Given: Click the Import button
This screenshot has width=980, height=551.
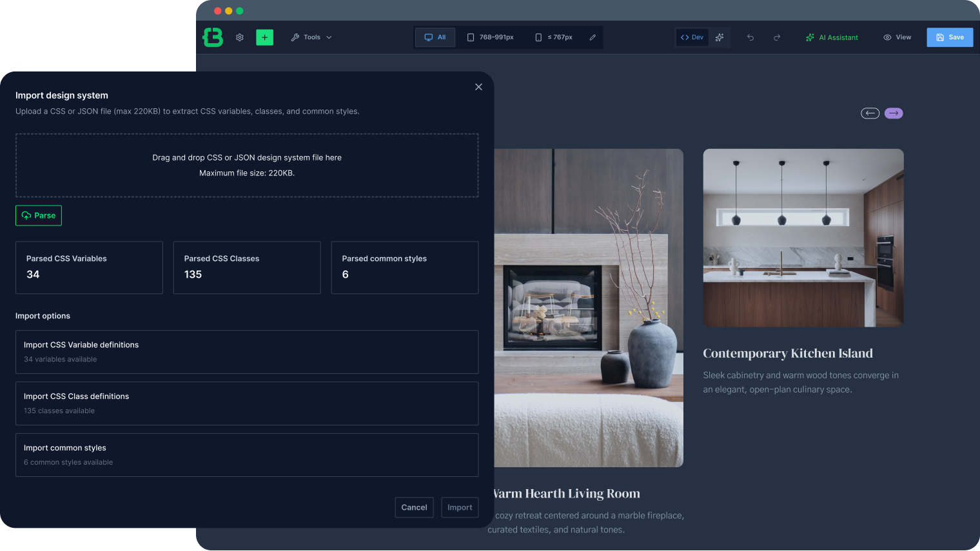Looking at the screenshot, I should click(x=460, y=507).
